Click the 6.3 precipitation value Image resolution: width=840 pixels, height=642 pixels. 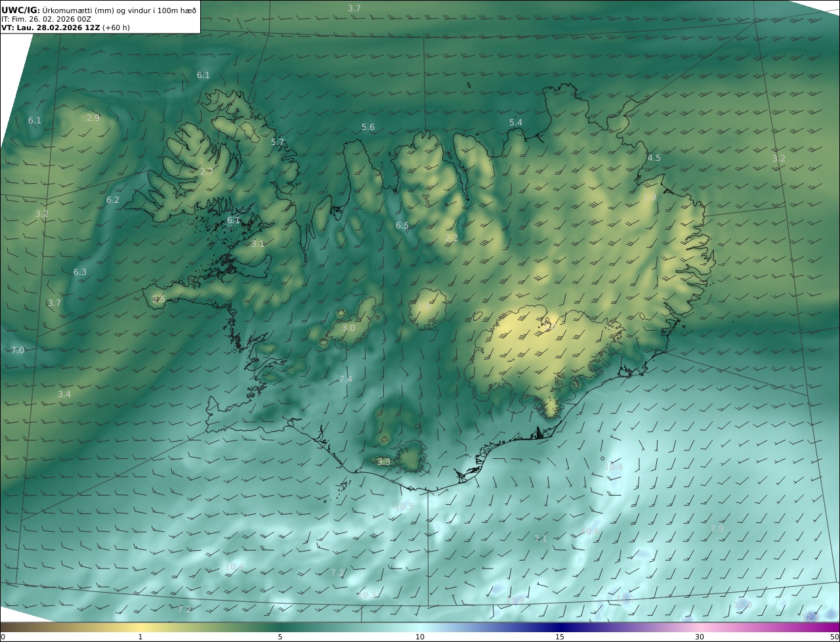click(x=80, y=272)
